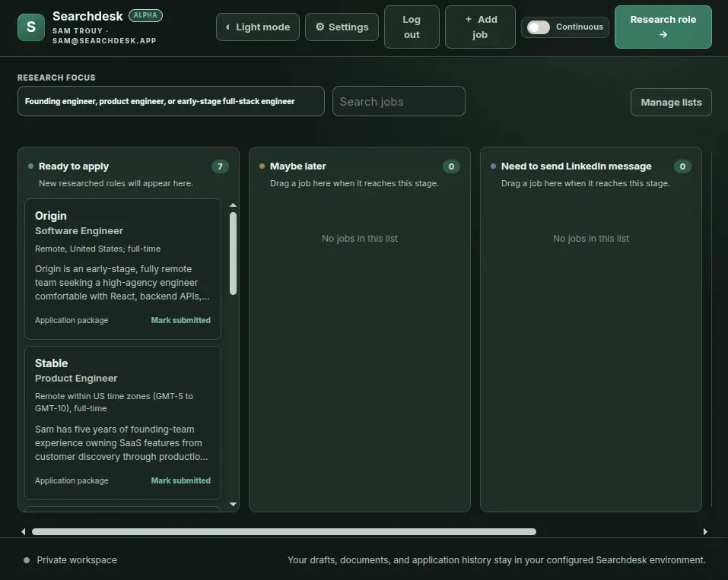Open Manage lists
This screenshot has height=580, width=728.
671,102
